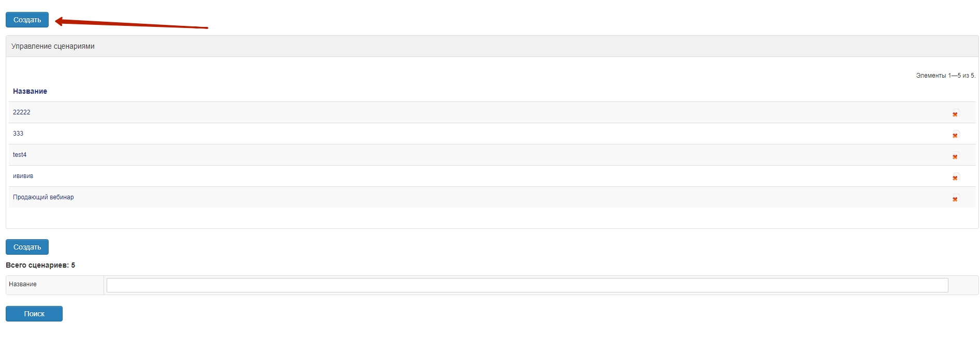Image resolution: width=980 pixels, height=352 pixels.
Task: Click the Поиск search button
Action: coord(34,314)
